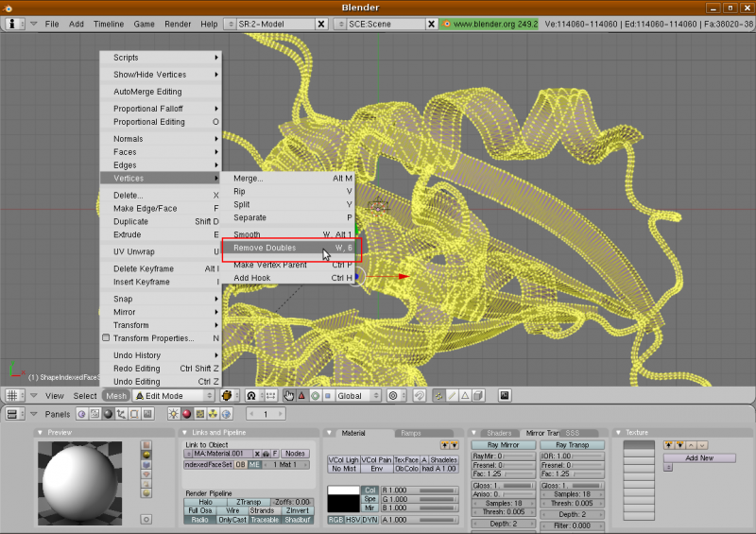Adjust the R 1.000 color slider
756x534 pixels.
[x=419, y=490]
